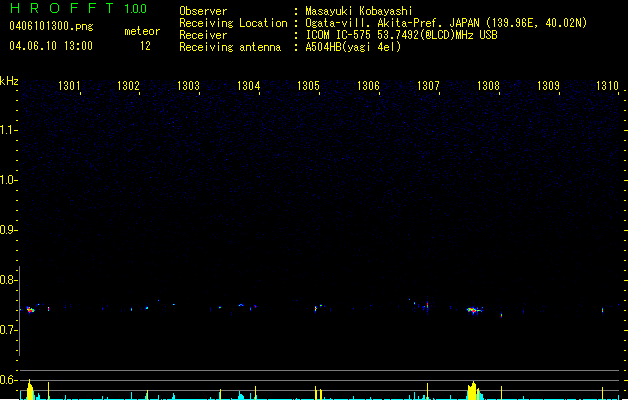This screenshot has width=629, height=400.
Task: Click the meteor echo near 1305
Action: [316, 309]
